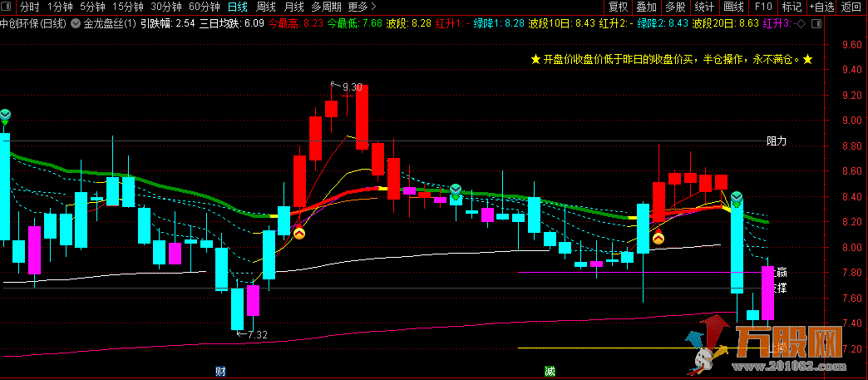Open F10 company information
Screen dimensions: 868x380
tap(763, 7)
